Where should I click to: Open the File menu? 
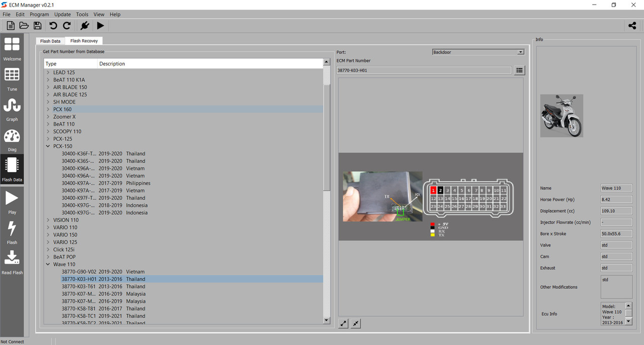click(7, 15)
